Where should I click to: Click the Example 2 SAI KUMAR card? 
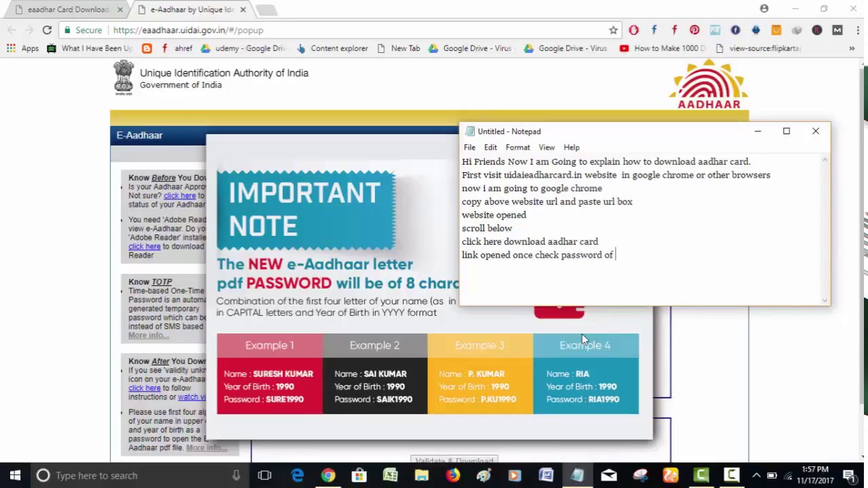pyautogui.click(x=374, y=373)
